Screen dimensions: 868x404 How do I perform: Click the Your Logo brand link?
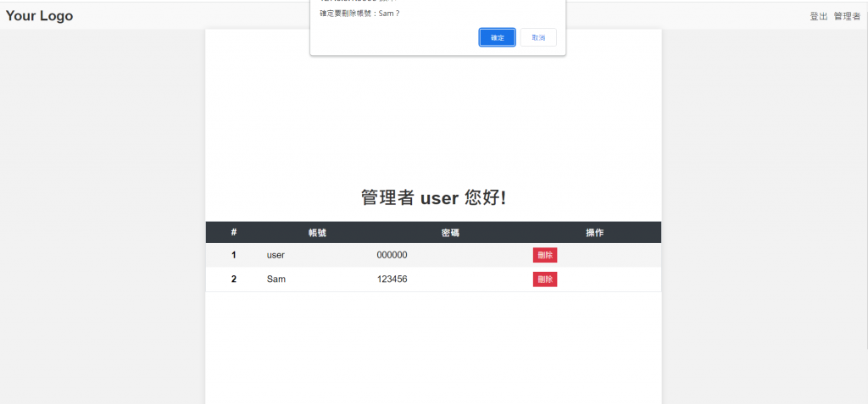pyautogui.click(x=39, y=16)
